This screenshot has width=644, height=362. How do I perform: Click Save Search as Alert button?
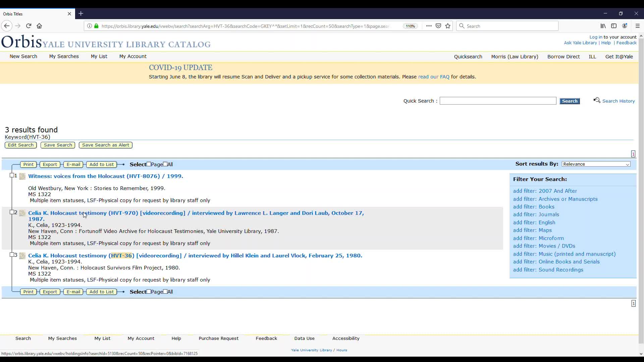(x=106, y=145)
